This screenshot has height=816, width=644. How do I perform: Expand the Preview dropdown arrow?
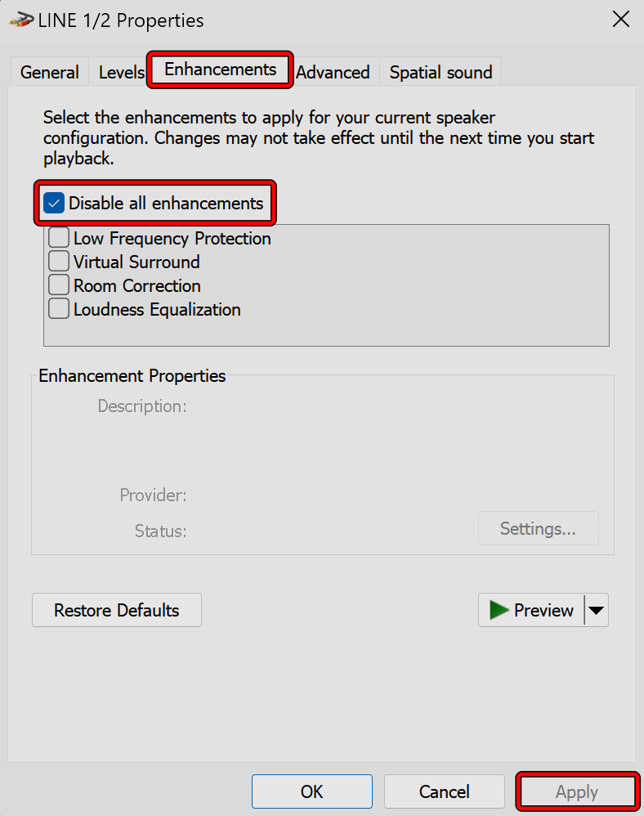tap(597, 610)
